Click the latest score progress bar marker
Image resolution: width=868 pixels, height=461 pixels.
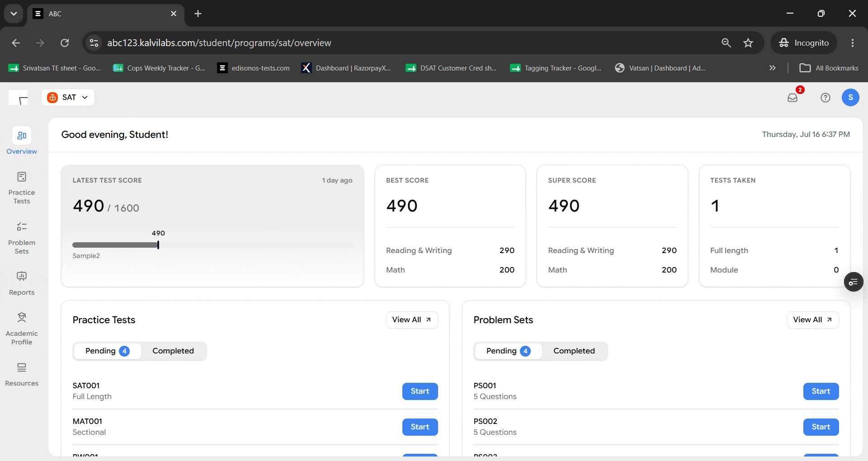[158, 245]
